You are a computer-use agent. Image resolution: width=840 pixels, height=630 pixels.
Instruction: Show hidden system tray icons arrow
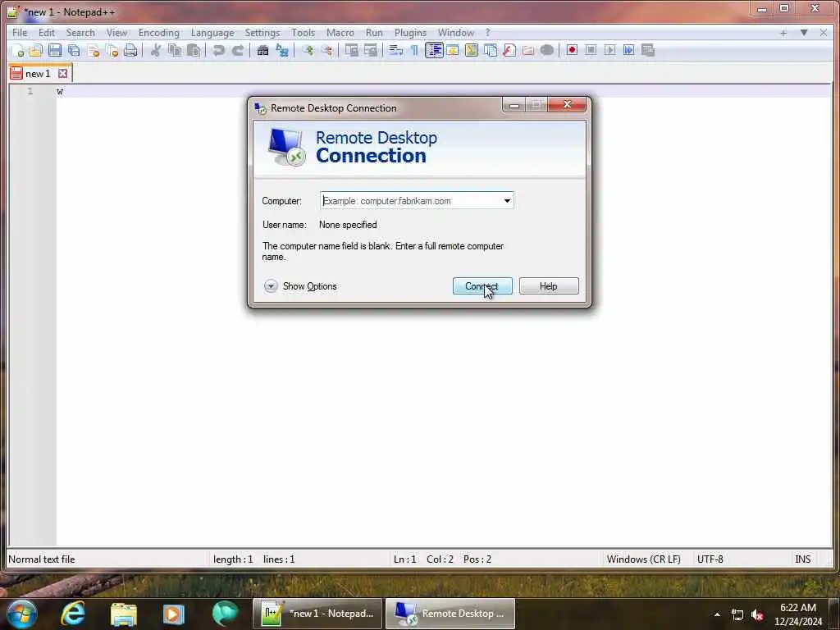[x=717, y=614]
